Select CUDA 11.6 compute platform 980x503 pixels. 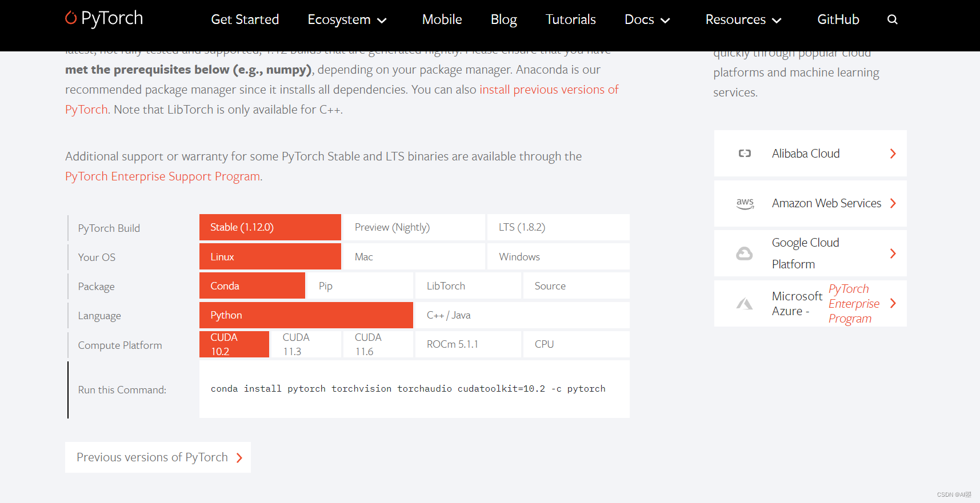pos(378,344)
